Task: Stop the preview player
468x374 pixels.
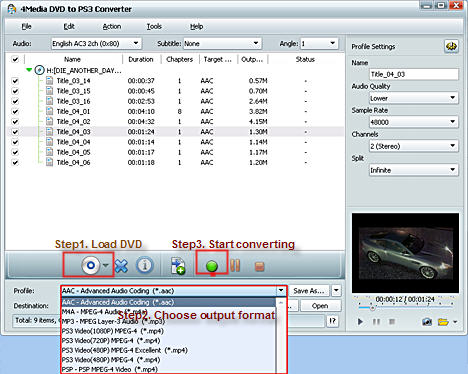Action: coord(392,322)
